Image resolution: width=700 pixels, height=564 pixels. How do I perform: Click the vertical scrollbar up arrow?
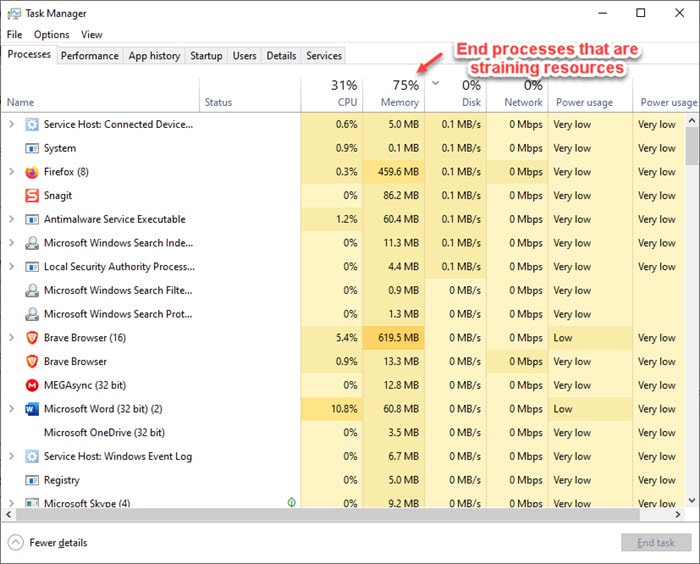point(692,120)
